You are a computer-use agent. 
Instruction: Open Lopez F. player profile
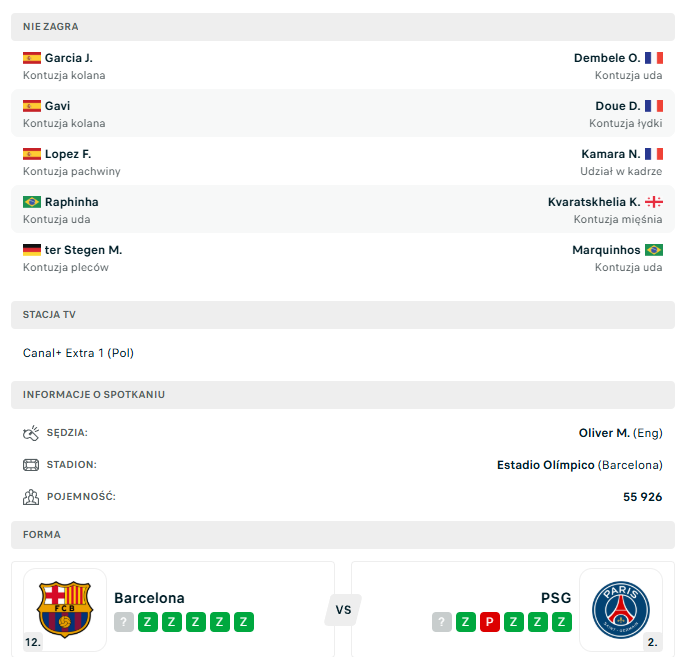(x=68, y=154)
